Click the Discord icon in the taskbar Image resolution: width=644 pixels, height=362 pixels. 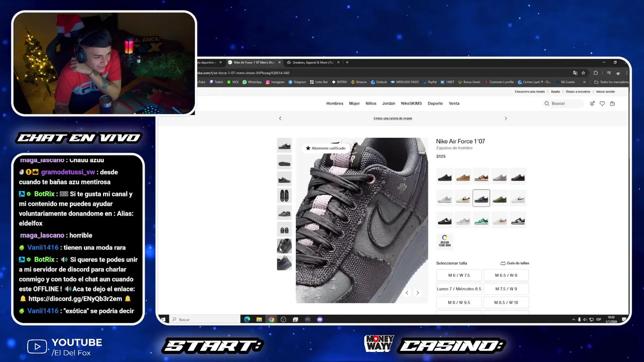pyautogui.click(x=319, y=319)
